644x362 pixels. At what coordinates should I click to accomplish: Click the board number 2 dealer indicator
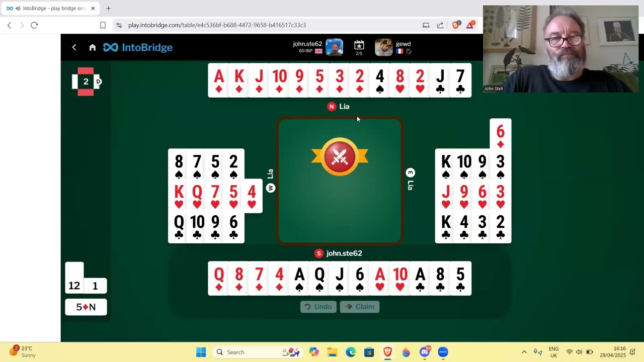tap(86, 81)
